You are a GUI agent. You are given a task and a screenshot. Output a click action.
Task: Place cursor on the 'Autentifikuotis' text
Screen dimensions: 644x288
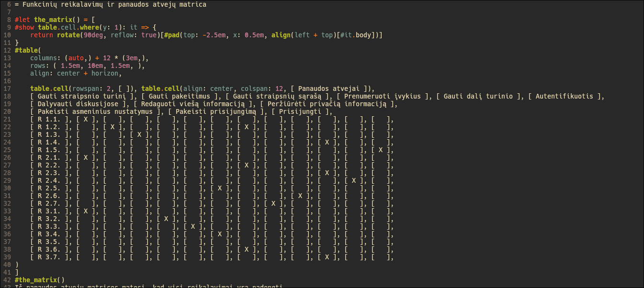click(x=565, y=96)
